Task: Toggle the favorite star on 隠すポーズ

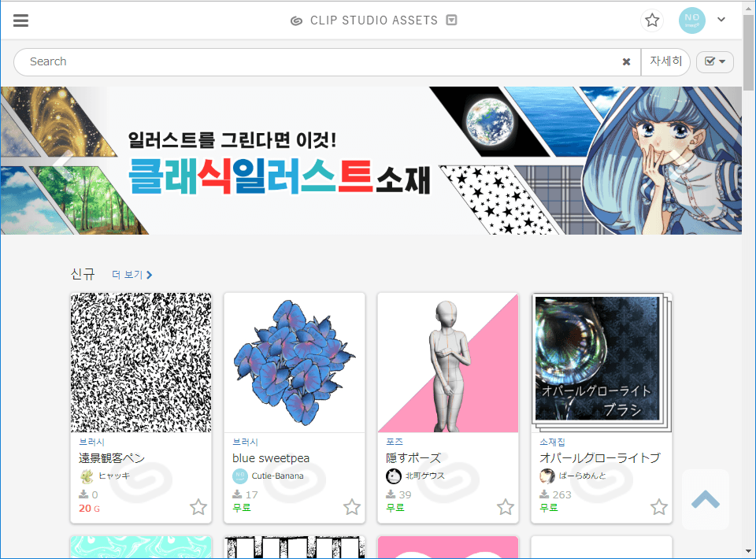Action: pyautogui.click(x=505, y=508)
